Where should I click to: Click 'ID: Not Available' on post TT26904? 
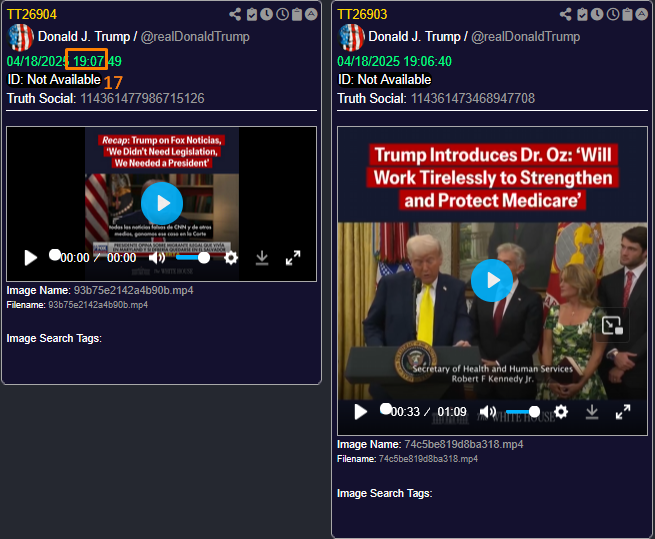[54, 79]
